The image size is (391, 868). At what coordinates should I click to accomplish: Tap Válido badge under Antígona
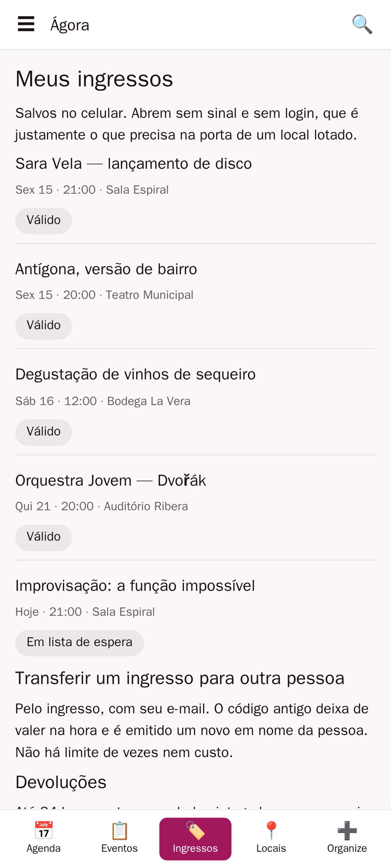(43, 326)
